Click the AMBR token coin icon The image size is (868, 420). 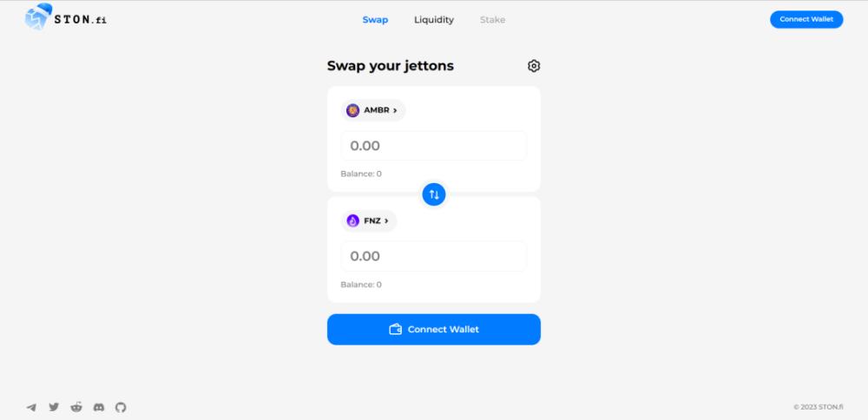pyautogui.click(x=352, y=110)
